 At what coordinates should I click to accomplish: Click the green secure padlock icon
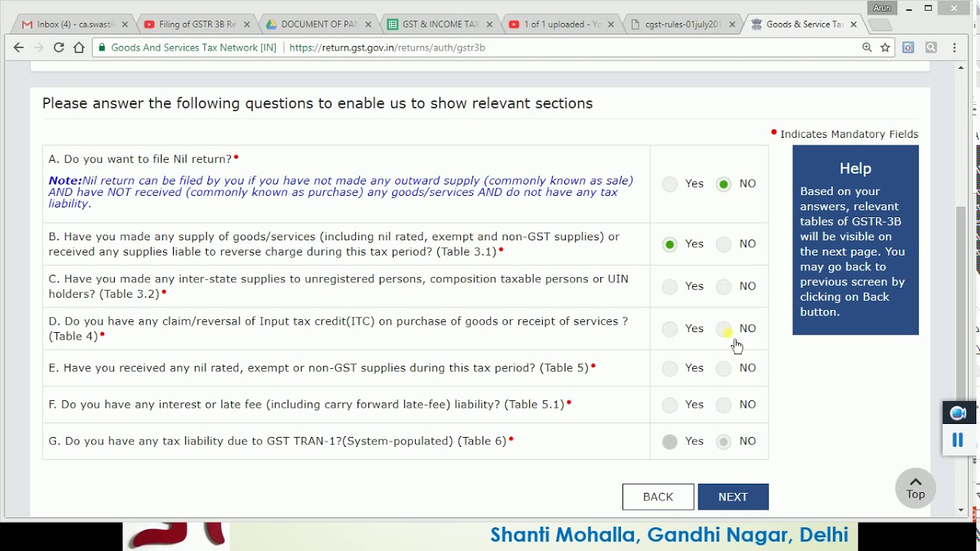(102, 47)
